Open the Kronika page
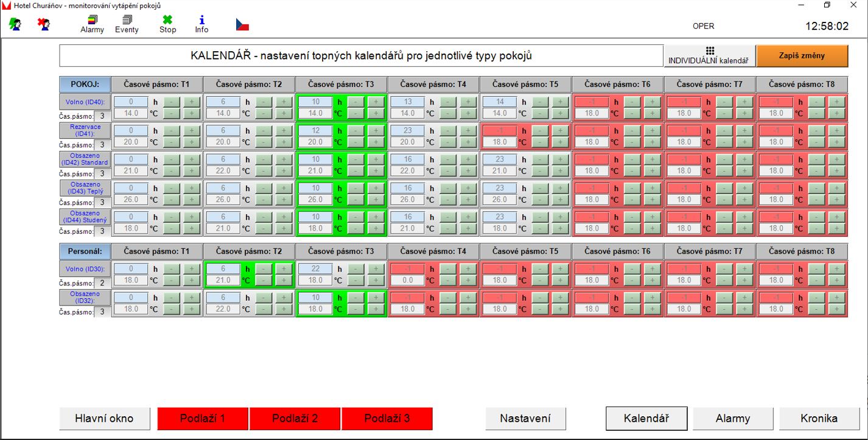This screenshot has width=868, height=440. pyautogui.click(x=819, y=418)
